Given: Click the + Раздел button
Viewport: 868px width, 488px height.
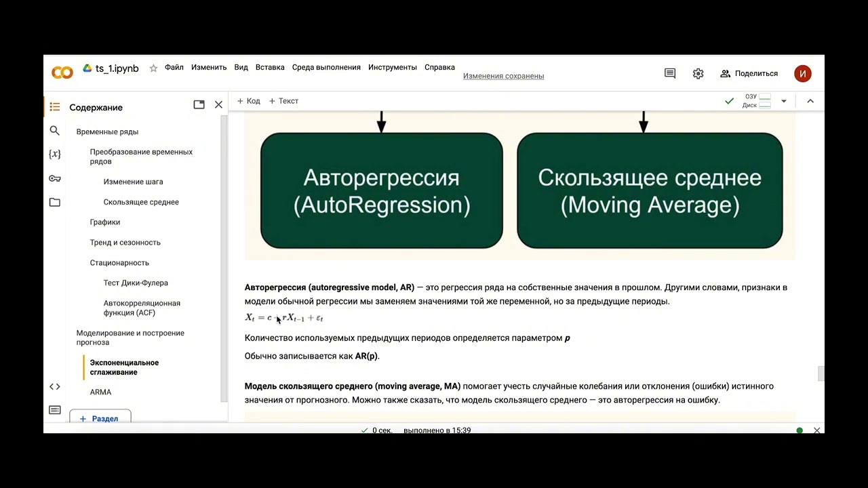Looking at the screenshot, I should click(100, 418).
